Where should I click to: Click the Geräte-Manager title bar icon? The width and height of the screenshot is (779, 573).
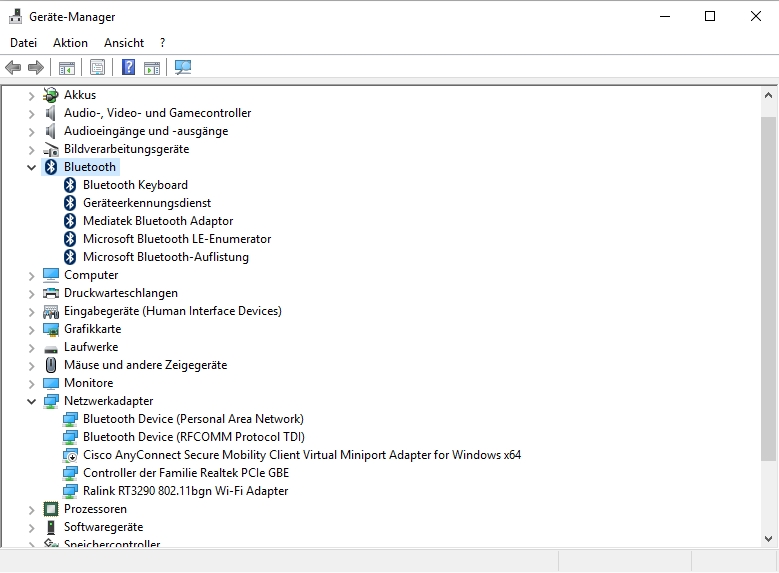(15, 16)
